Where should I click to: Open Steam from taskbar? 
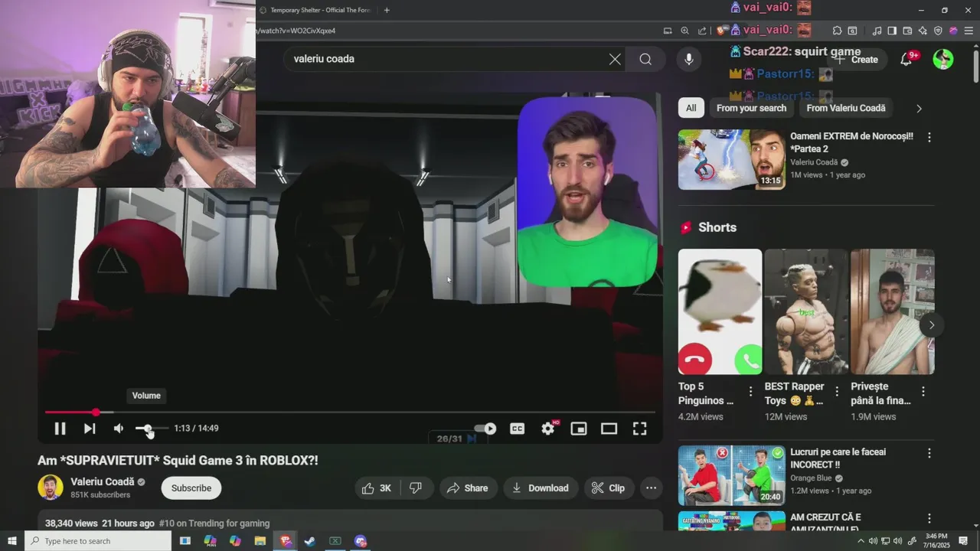pos(310,541)
